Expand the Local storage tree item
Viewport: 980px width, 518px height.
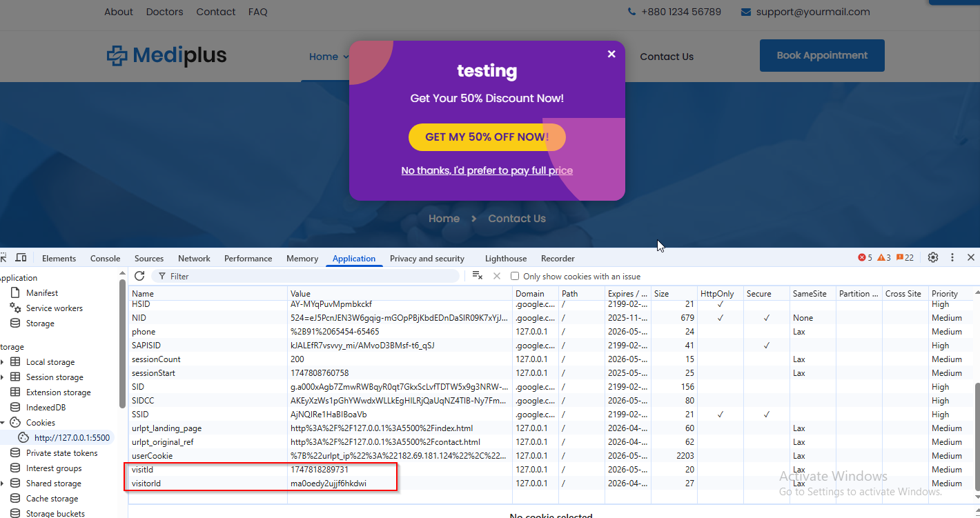click(x=3, y=362)
